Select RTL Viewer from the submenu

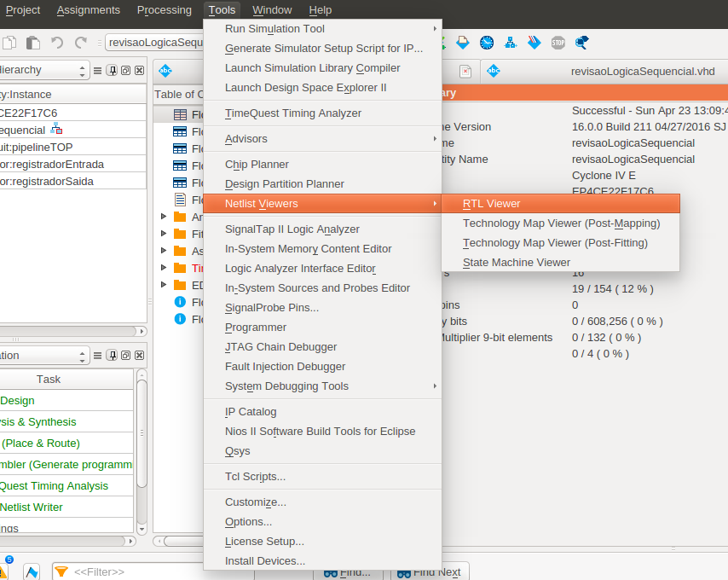point(561,204)
